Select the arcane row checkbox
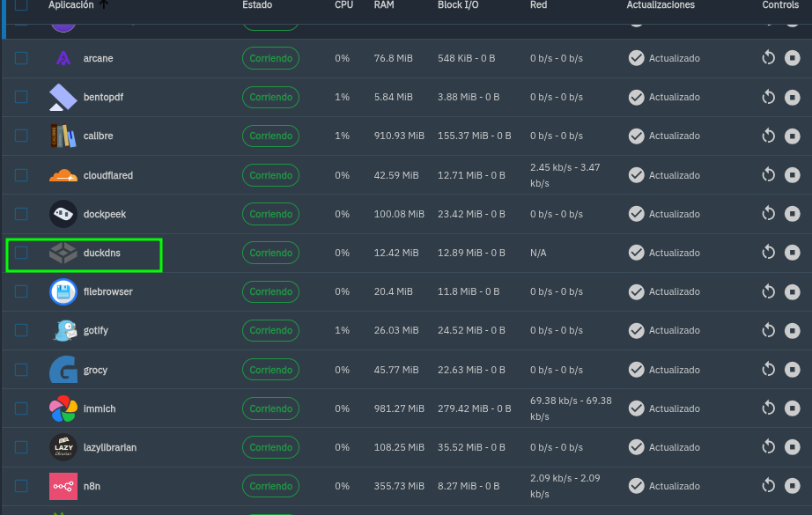 [x=21, y=58]
